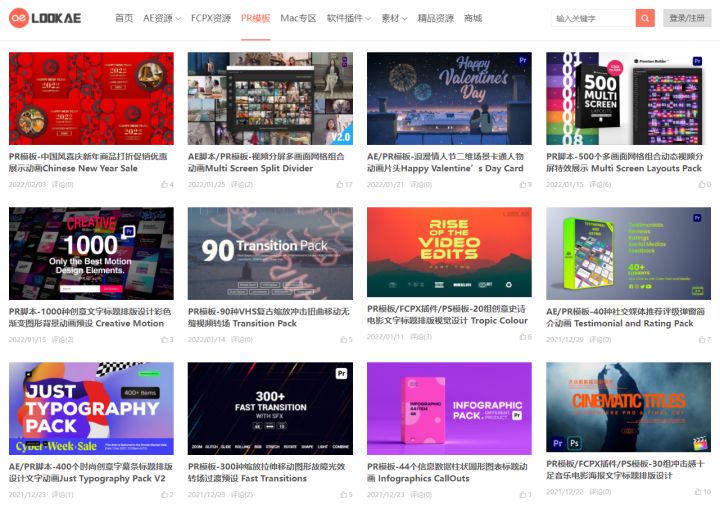Click like icon on Infographics CallOuts post
The image size is (720, 505).
520,493
